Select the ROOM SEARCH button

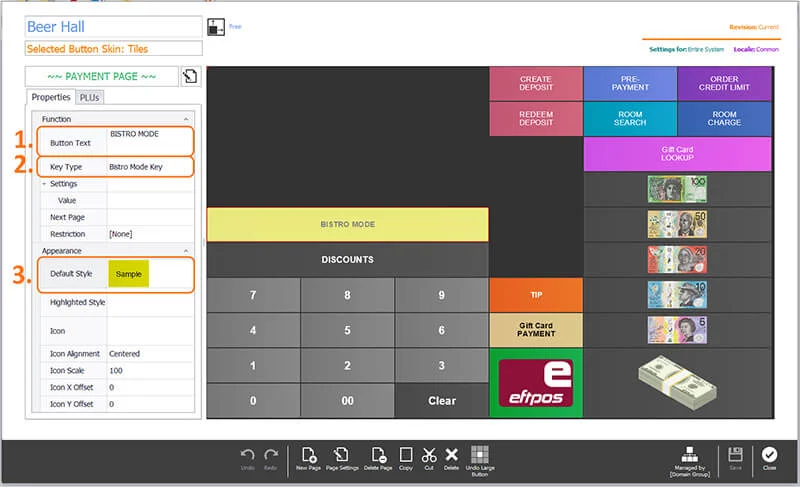(630, 119)
